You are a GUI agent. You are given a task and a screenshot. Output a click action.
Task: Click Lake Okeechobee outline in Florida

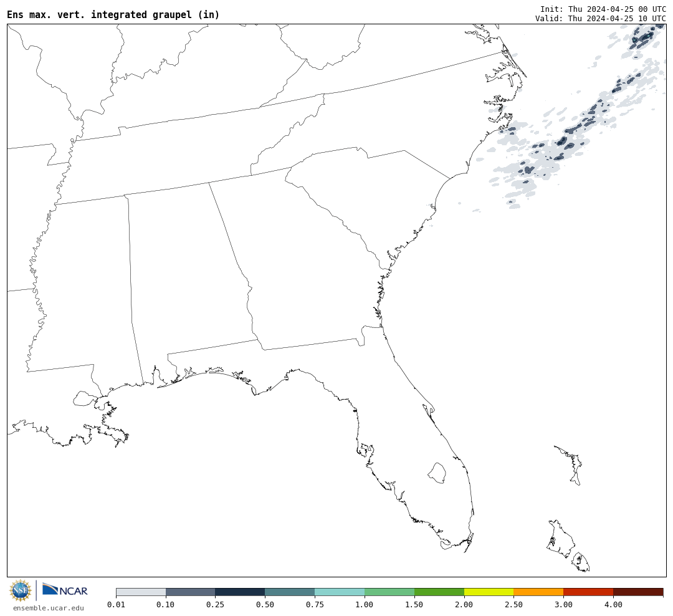[437, 473]
